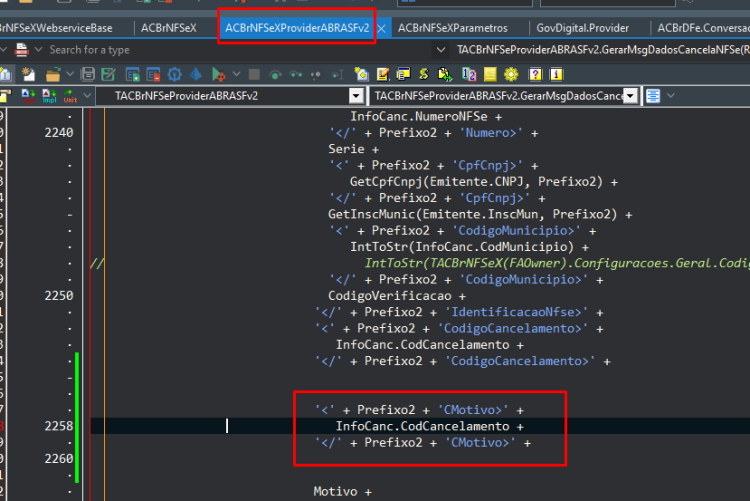Click the Motivo + code line

pyautogui.click(x=342, y=491)
